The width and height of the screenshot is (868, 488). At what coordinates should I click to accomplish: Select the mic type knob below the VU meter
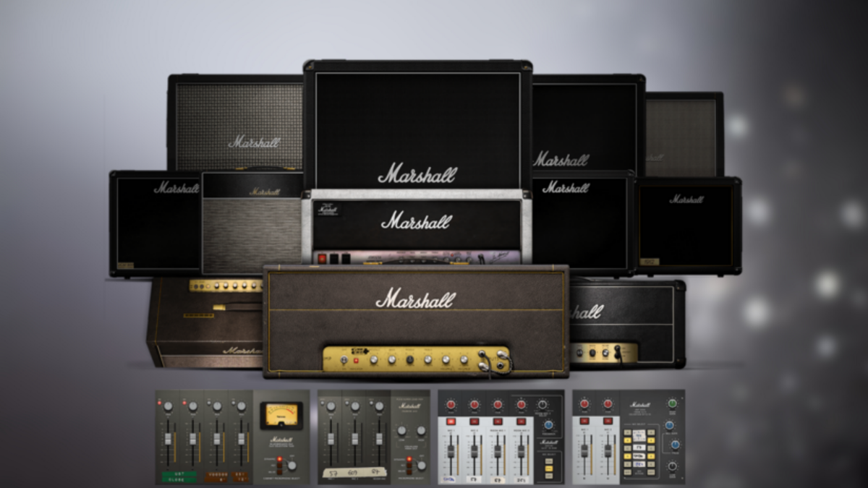[x=292, y=466]
